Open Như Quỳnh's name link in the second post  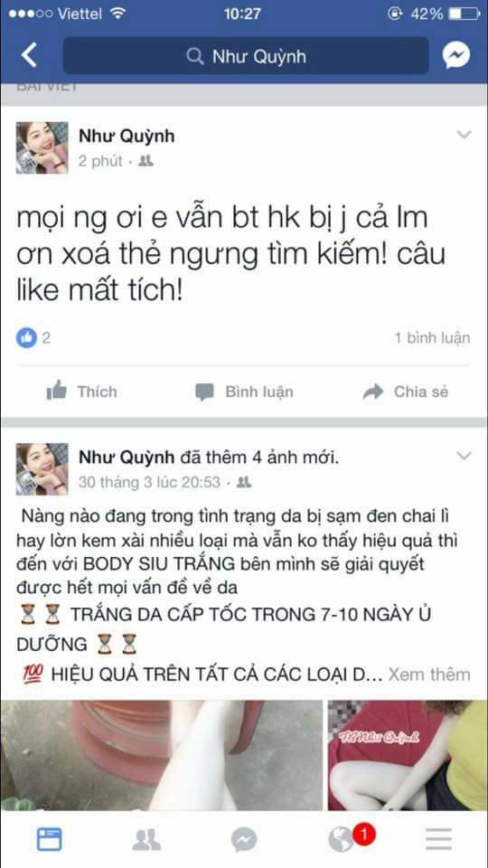[x=127, y=458]
